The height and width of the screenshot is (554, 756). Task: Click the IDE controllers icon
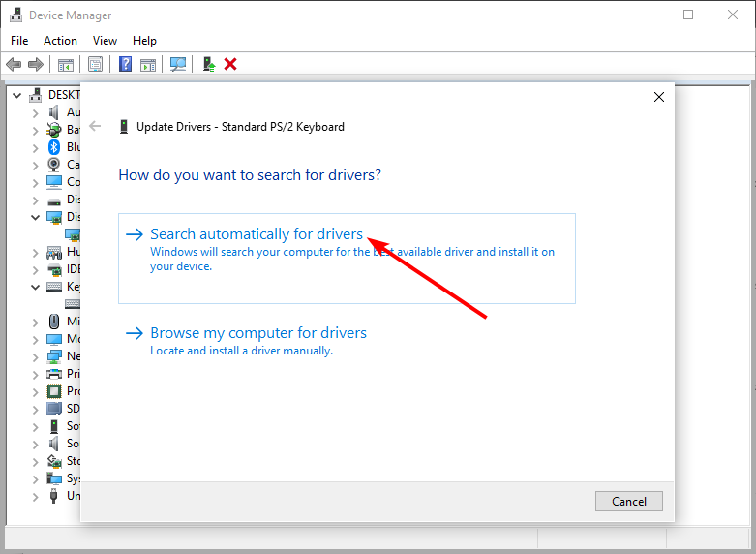tap(54, 269)
